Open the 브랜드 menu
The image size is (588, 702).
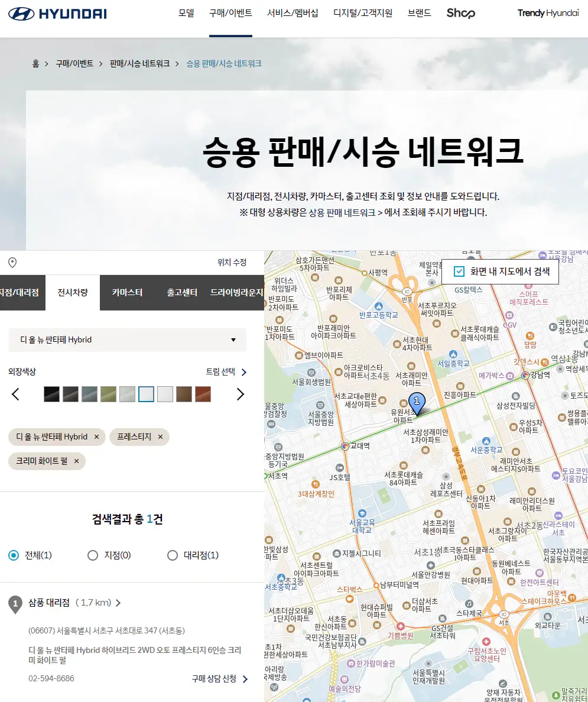420,13
